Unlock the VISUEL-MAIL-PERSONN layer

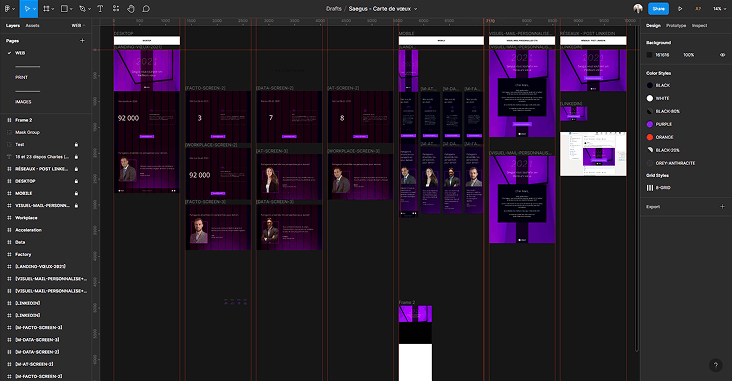(x=76, y=205)
